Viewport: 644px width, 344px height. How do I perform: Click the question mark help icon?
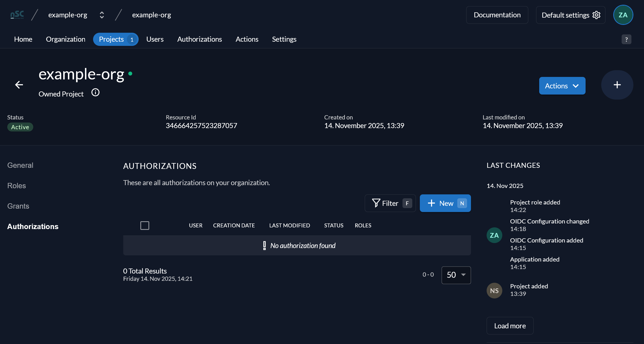tap(626, 39)
